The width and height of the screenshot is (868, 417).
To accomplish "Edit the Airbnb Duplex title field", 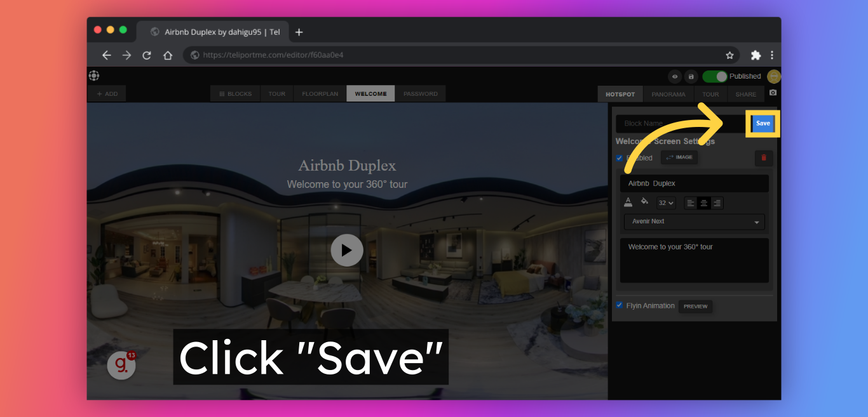I will pos(695,183).
